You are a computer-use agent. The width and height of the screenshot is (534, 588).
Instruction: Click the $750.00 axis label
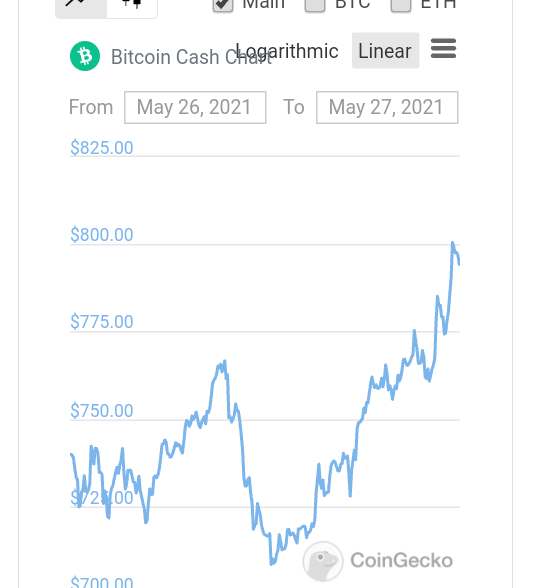[102, 410]
